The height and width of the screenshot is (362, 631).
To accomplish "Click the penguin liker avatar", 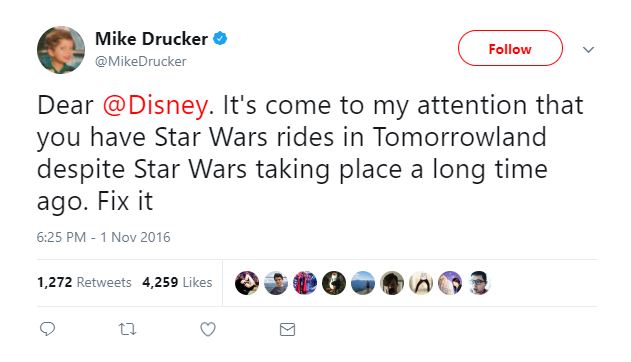I will click(x=421, y=283).
